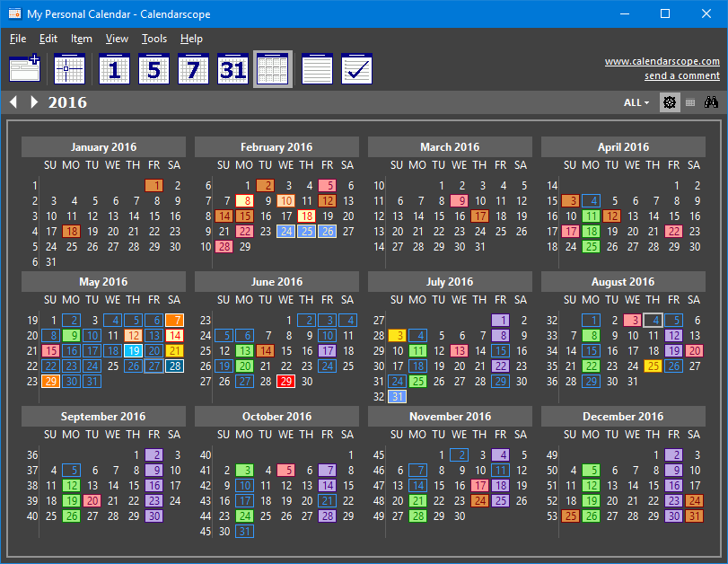Click the binoculars search icon
Screen dimensions: 728x564
pos(711,102)
